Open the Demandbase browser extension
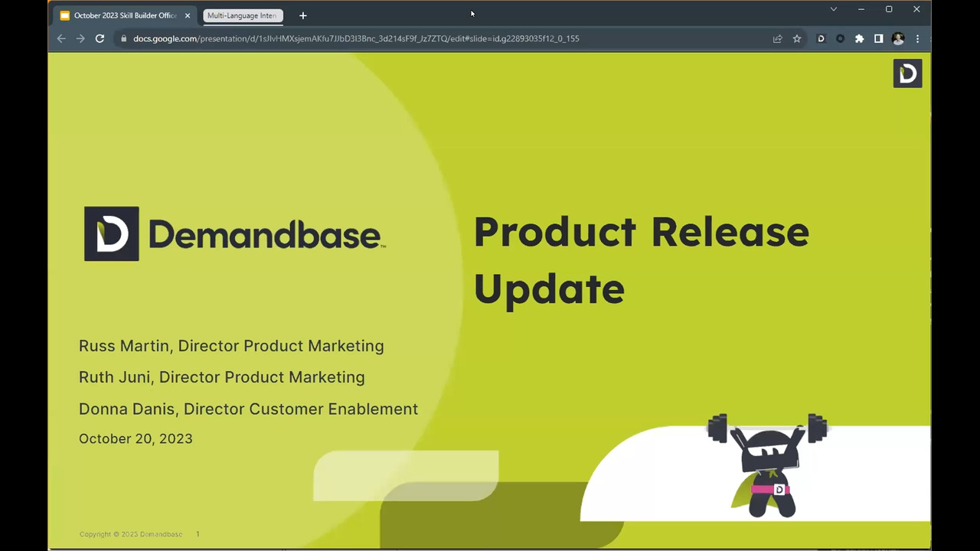This screenshot has height=551, width=980. click(821, 38)
